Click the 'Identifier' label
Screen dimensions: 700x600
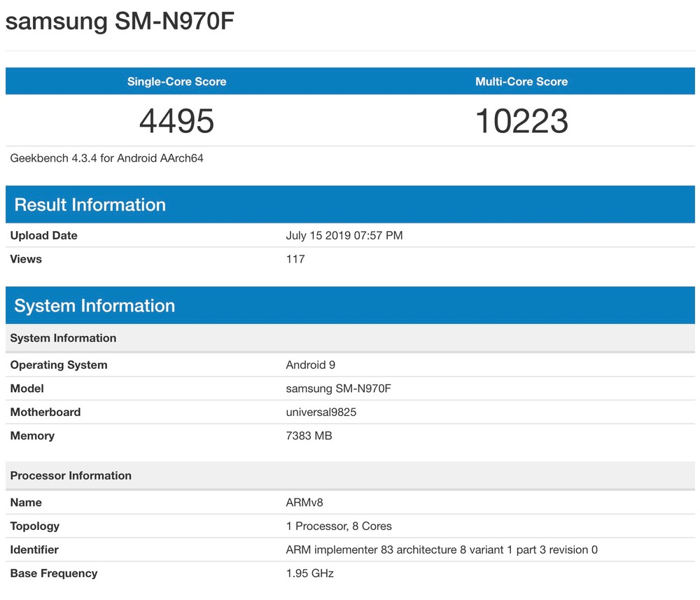[x=34, y=550]
